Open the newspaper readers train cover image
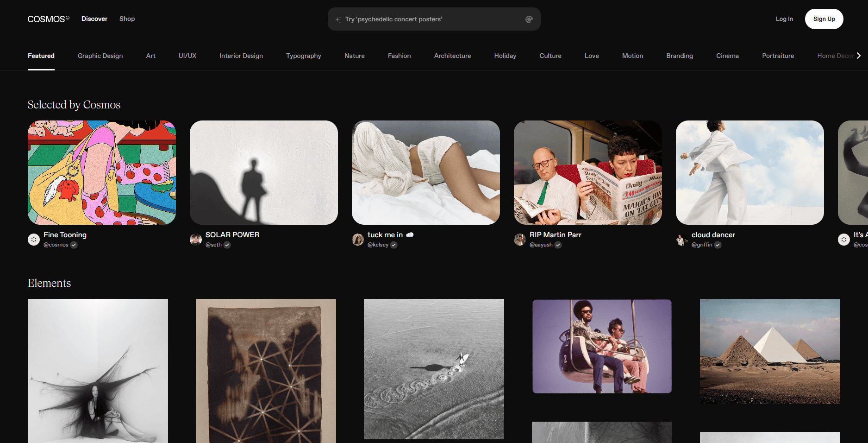868x443 pixels. click(x=588, y=172)
